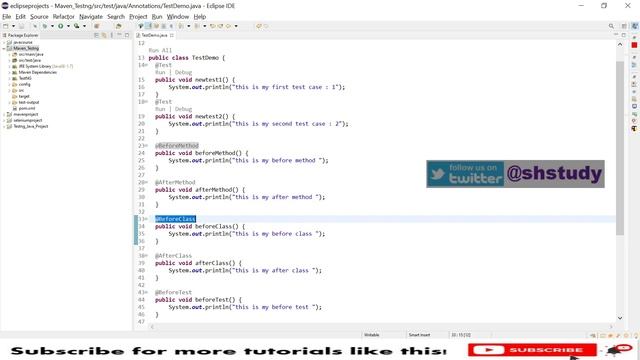
Task: Open the Window menu
Action: tap(178, 17)
